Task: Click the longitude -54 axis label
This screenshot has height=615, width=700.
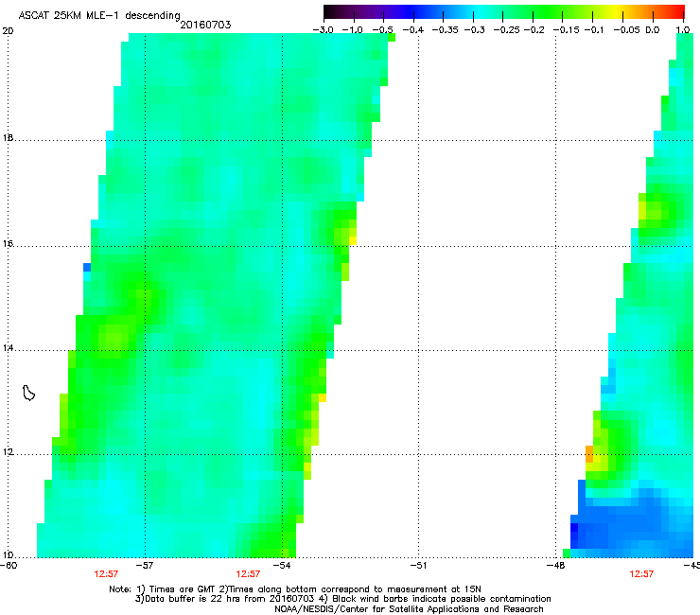Action: tap(282, 566)
